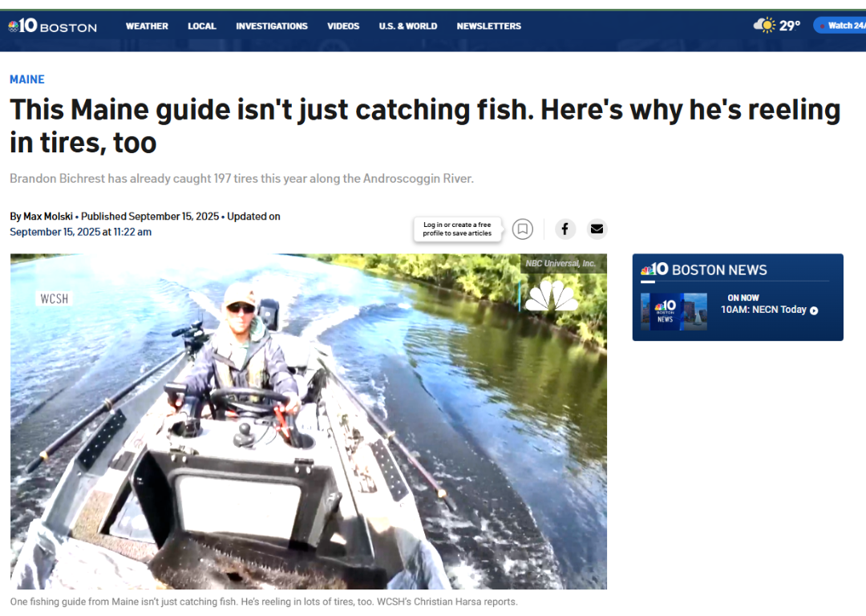This screenshot has width=866, height=616.
Task: Share article via Facebook icon
Action: tap(565, 229)
